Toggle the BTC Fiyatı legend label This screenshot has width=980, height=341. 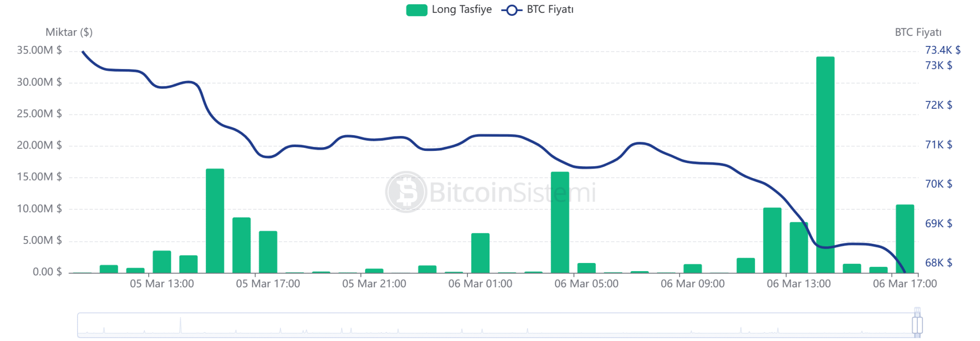pos(550,10)
